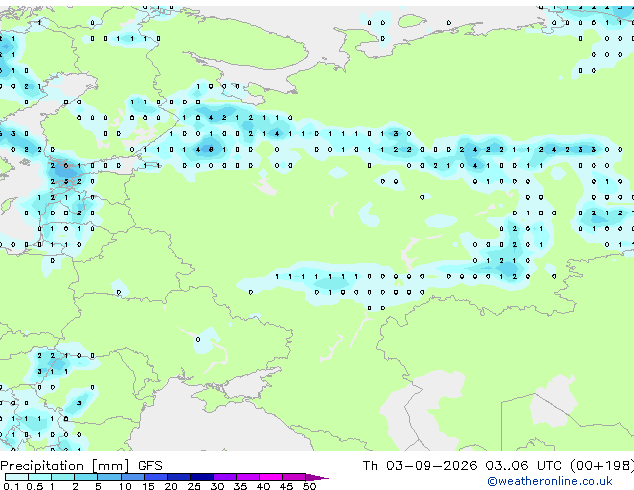Select the legend swatch between 0.5 and 1
634x490 pixels.
click(x=40, y=477)
